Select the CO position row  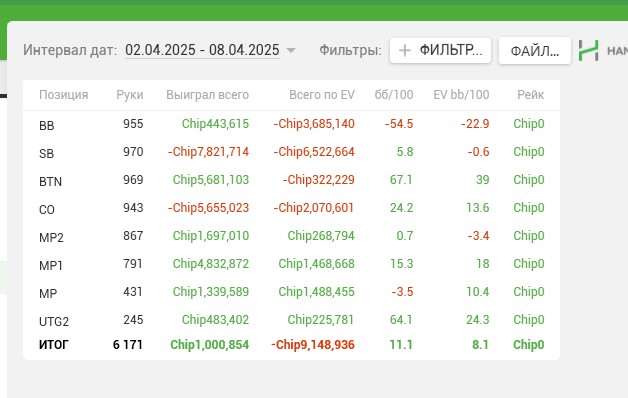(292, 209)
